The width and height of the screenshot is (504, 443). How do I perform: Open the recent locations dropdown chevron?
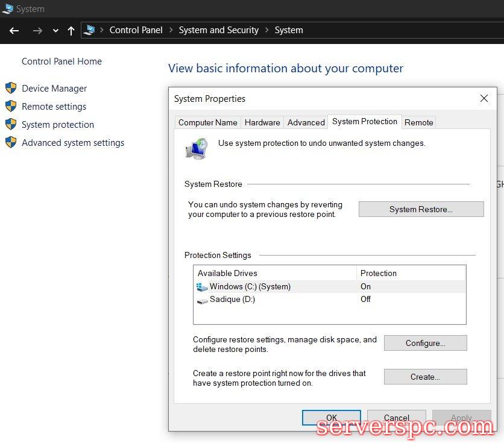(55, 31)
